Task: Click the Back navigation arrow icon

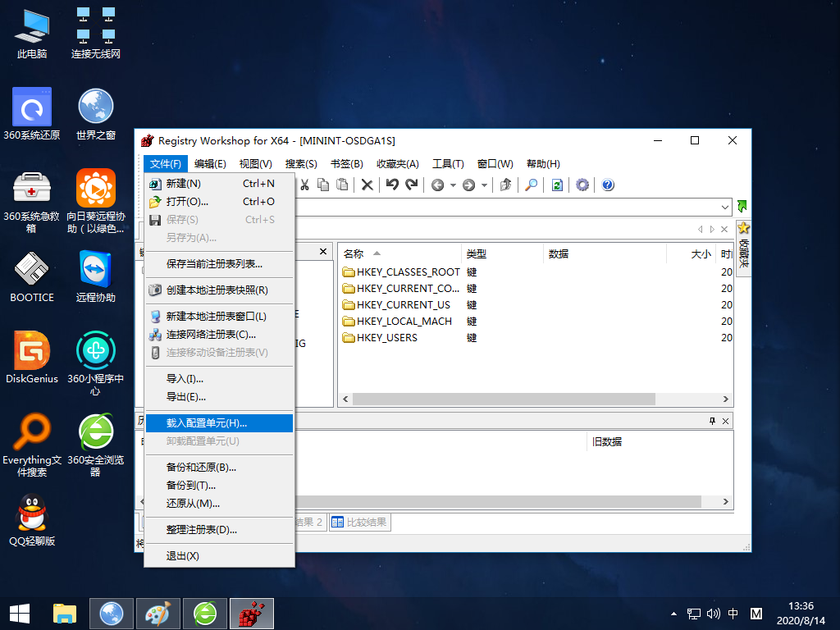Action: (438, 185)
